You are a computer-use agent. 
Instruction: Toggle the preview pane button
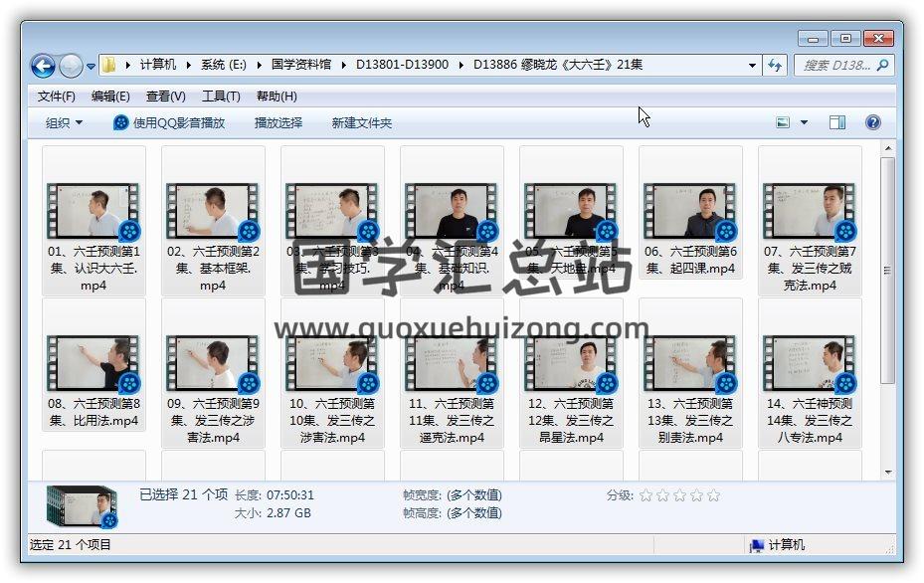coord(837,122)
